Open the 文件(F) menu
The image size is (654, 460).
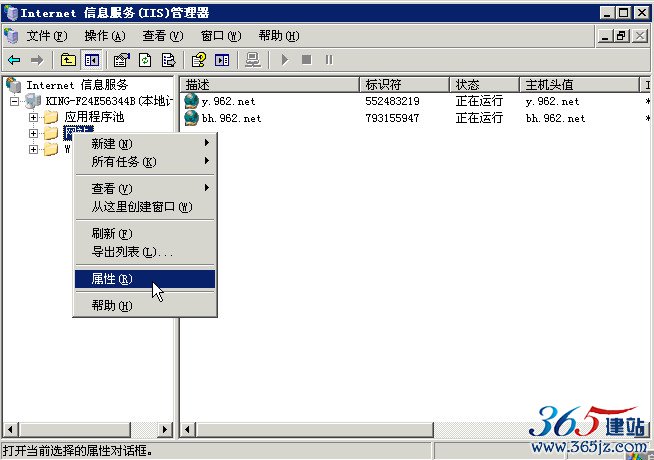point(47,36)
